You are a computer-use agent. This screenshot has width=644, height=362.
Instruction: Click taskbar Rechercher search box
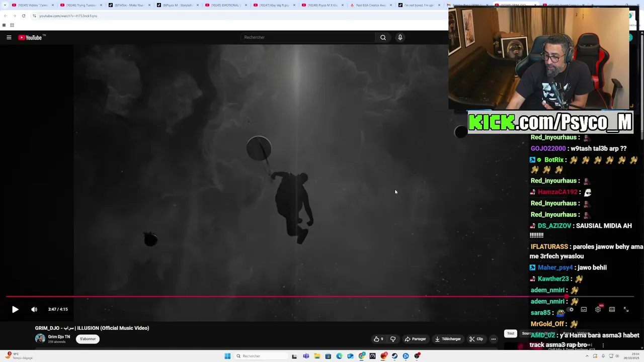pyautogui.click(x=261, y=356)
